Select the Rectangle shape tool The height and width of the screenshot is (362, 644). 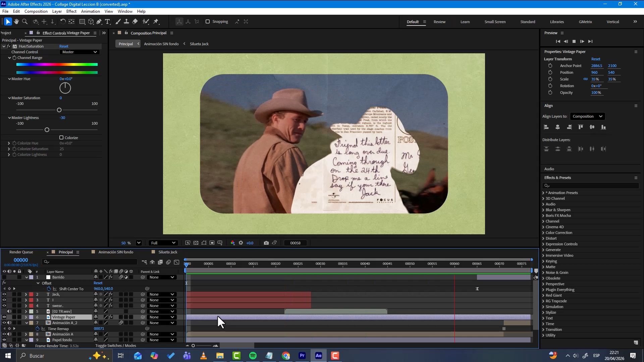point(82,22)
